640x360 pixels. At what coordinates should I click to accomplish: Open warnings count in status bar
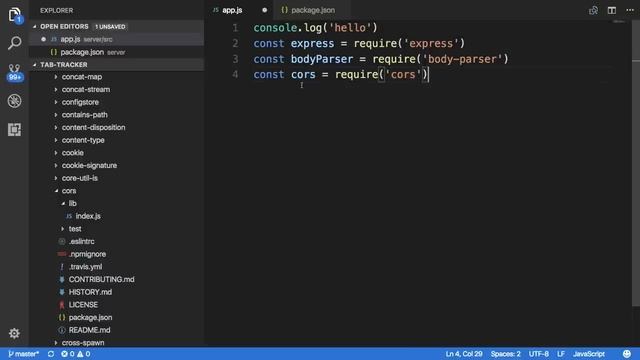click(84, 354)
